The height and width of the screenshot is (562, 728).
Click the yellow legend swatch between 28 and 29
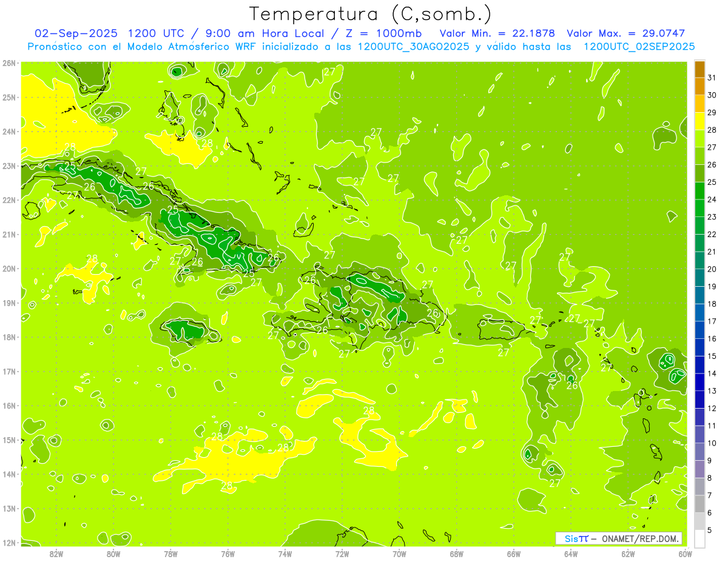(x=699, y=122)
